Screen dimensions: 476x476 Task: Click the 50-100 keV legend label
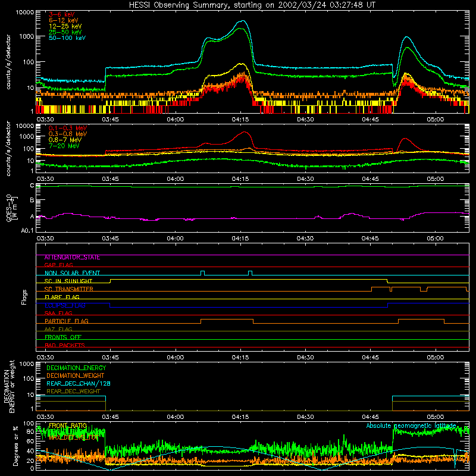pyautogui.click(x=67, y=38)
